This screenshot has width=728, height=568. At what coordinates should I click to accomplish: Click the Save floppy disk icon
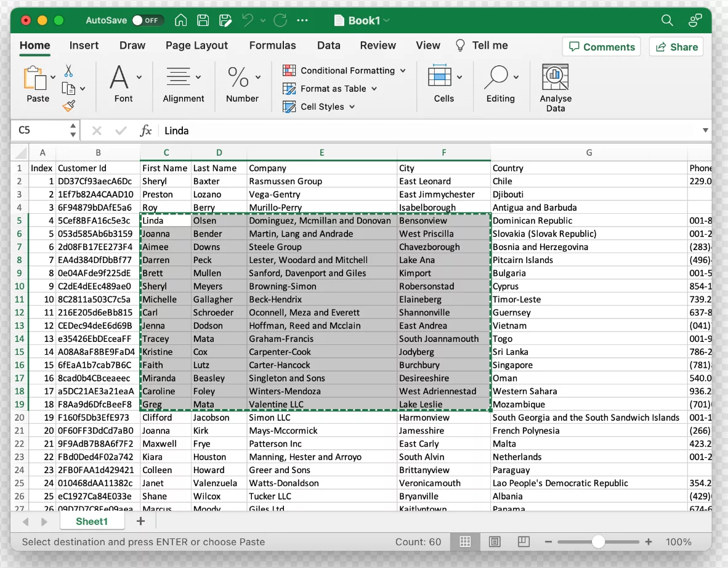203,20
